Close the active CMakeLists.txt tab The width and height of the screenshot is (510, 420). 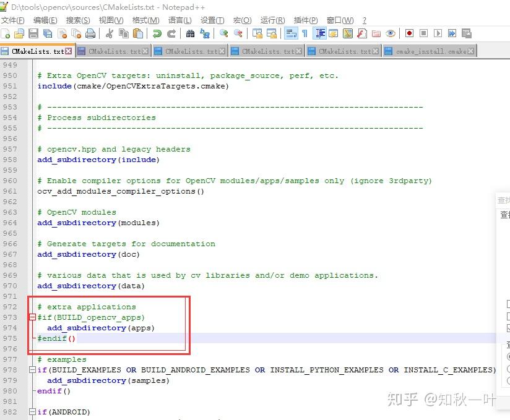68,51
